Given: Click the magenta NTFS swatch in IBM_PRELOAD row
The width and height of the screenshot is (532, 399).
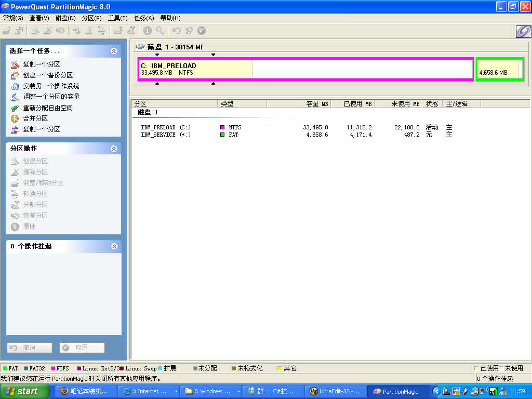Looking at the screenshot, I should (222, 128).
